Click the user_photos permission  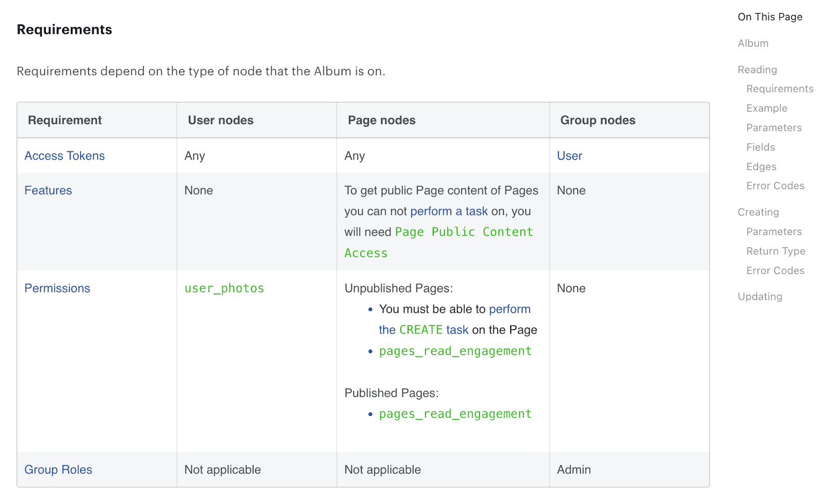click(224, 289)
